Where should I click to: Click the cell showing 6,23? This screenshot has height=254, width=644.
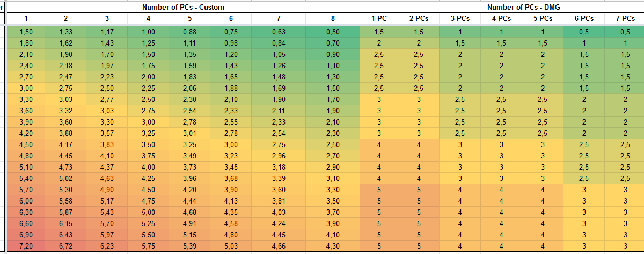point(106,246)
